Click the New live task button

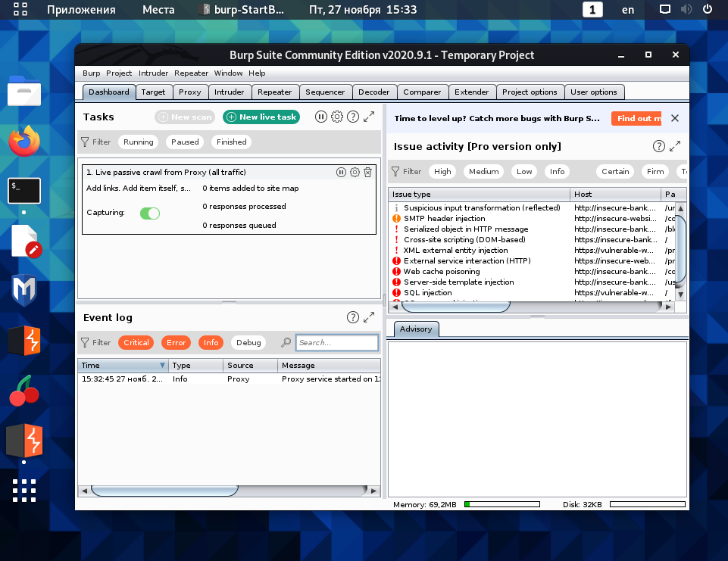(x=261, y=117)
